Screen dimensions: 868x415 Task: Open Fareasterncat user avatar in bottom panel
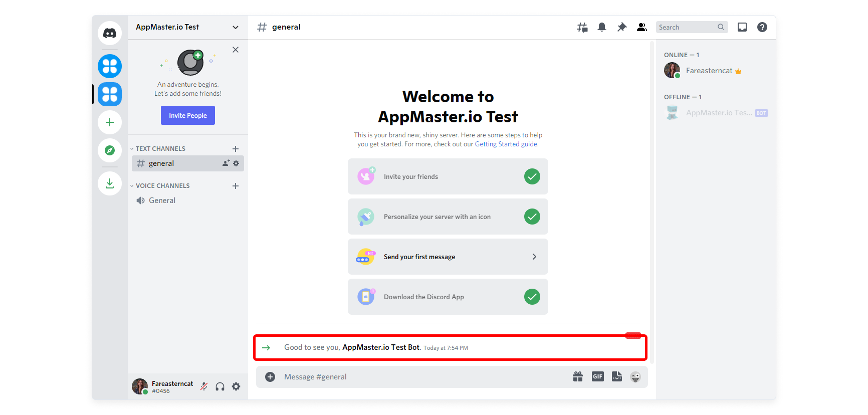coord(140,386)
